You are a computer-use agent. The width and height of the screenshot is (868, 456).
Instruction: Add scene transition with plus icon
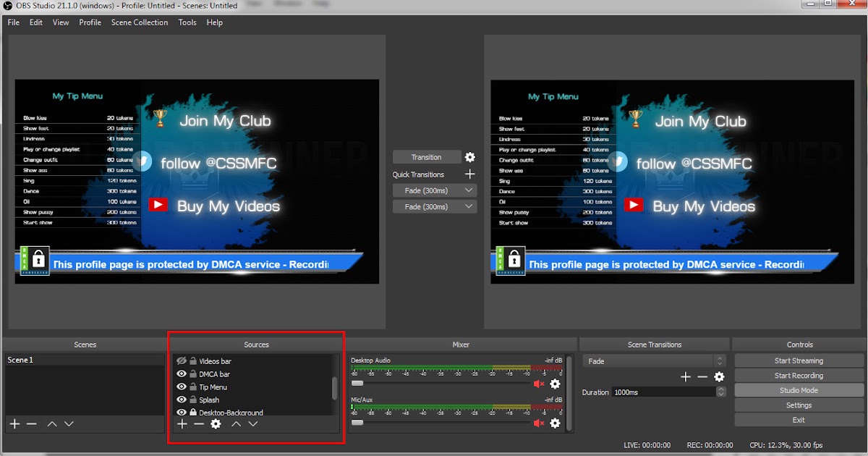(686, 376)
